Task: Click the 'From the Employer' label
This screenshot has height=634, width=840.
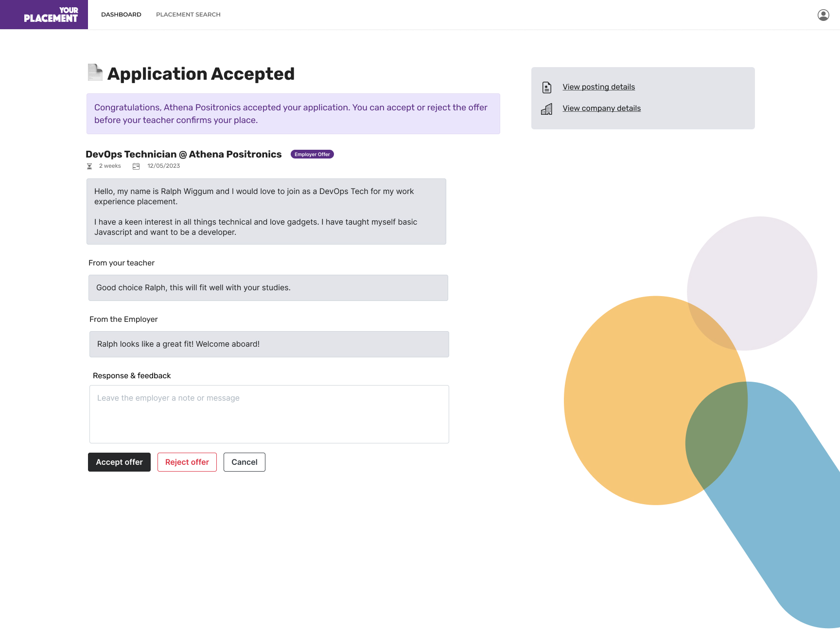Action: 123,319
